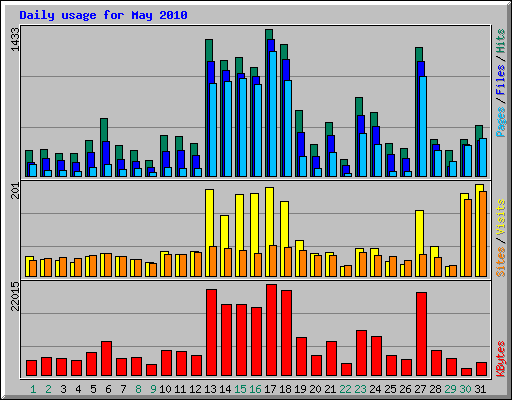
Task: Click day label 1 on the x-axis
Action: 33,389
